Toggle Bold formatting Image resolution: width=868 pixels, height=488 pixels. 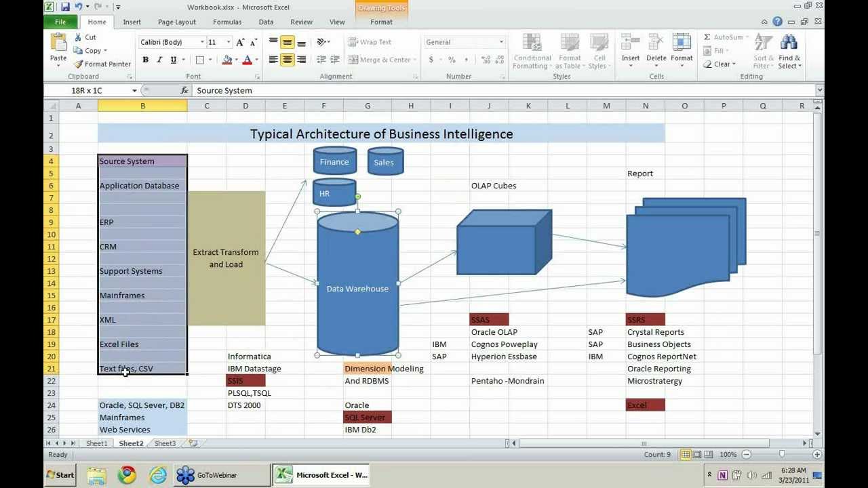coord(145,60)
